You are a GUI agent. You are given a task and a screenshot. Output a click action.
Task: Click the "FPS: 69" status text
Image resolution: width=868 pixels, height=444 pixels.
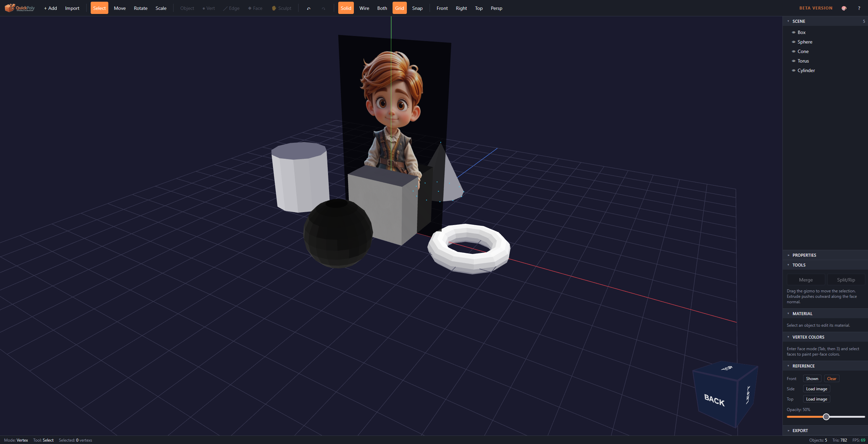tap(859, 440)
